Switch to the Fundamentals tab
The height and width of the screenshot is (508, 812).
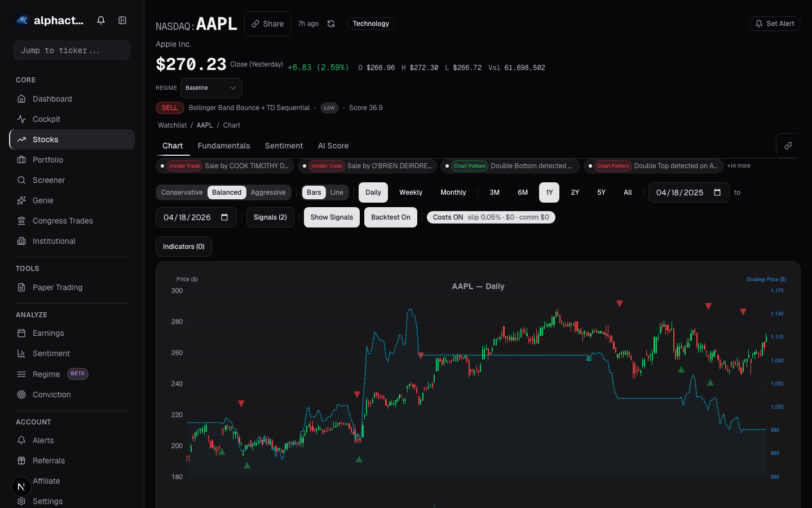pos(224,146)
